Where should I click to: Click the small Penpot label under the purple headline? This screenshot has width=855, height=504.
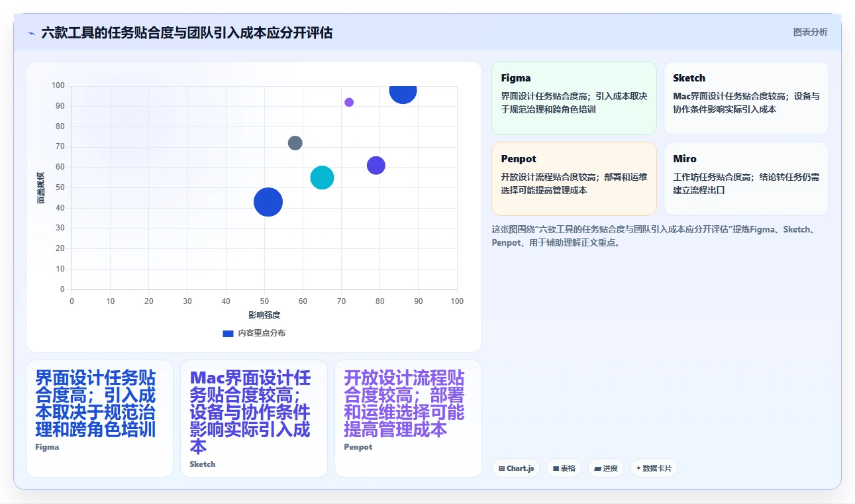tap(358, 447)
